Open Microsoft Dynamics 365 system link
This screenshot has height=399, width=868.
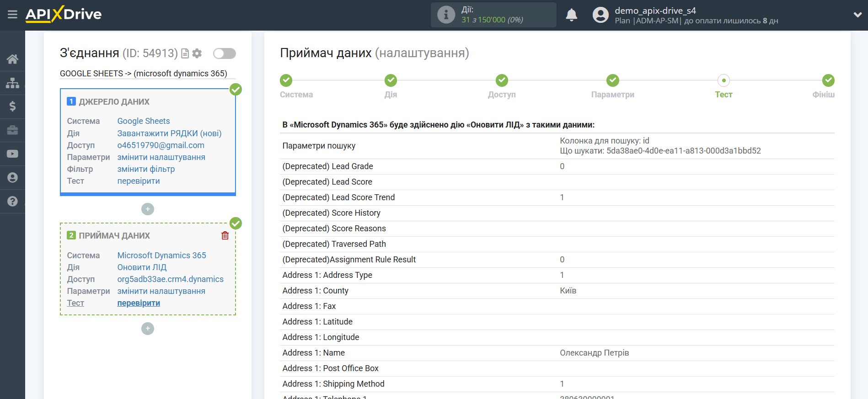162,255
